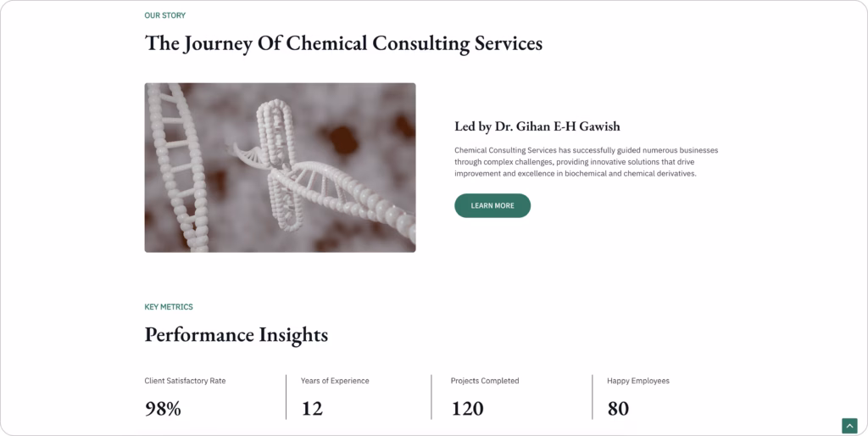This screenshot has height=436, width=868.
Task: Select the 12 years metric value
Action: [312, 409]
